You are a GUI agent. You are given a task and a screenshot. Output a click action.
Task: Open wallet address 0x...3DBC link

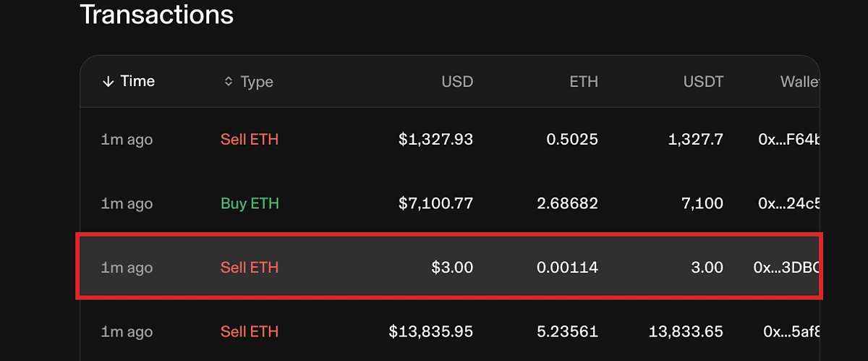tap(787, 268)
